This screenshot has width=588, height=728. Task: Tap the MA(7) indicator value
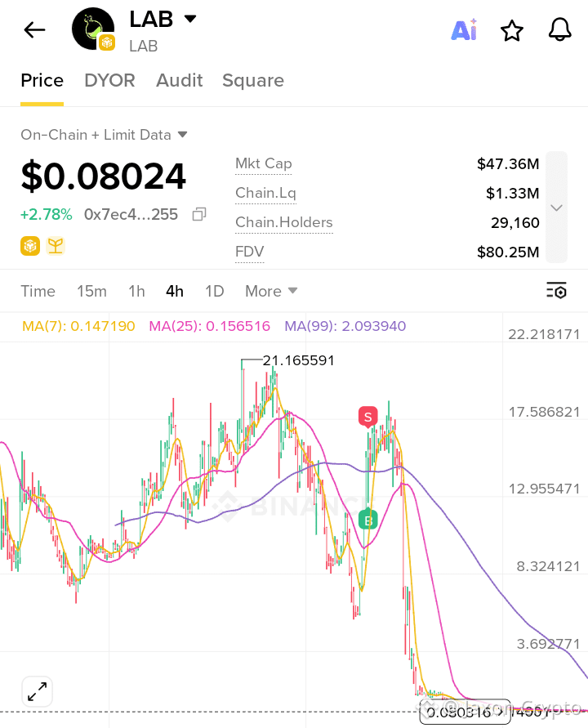(x=78, y=326)
